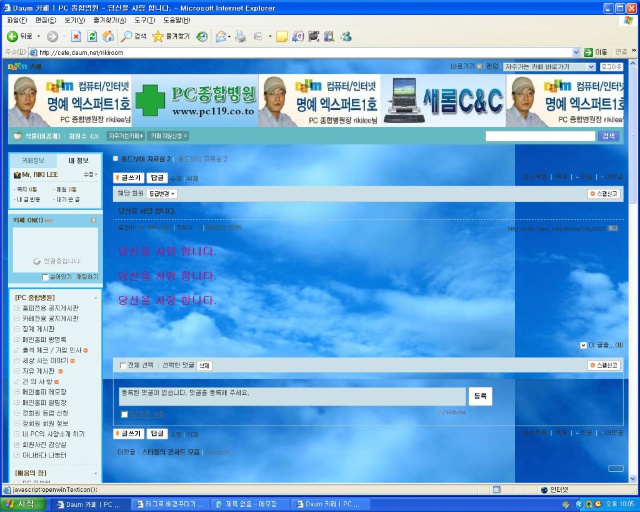Click the cafe search input field

click(x=540, y=136)
